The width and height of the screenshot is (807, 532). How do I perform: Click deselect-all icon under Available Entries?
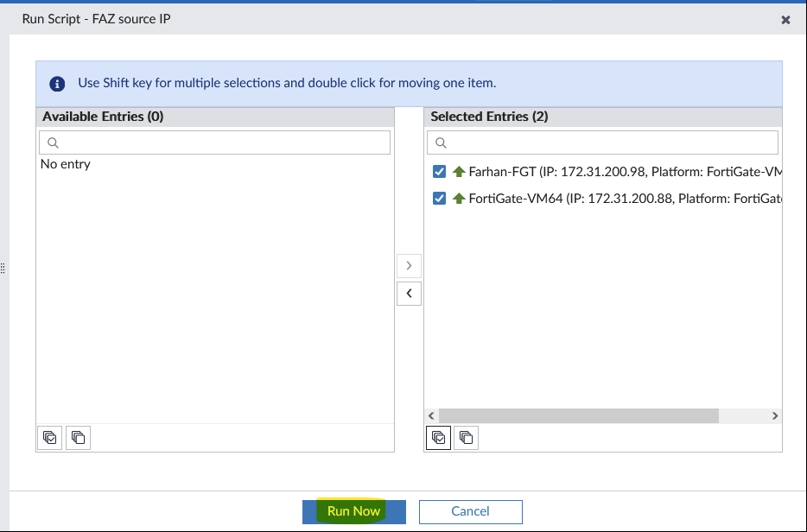(x=78, y=438)
